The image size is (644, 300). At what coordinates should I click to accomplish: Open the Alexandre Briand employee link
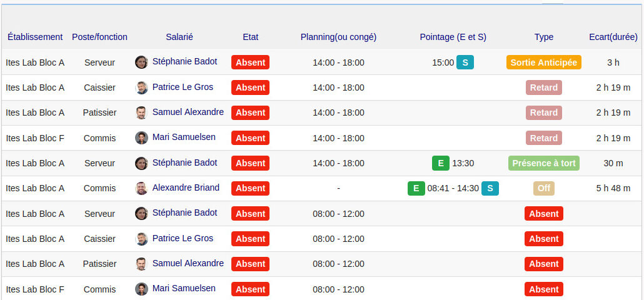(x=186, y=187)
